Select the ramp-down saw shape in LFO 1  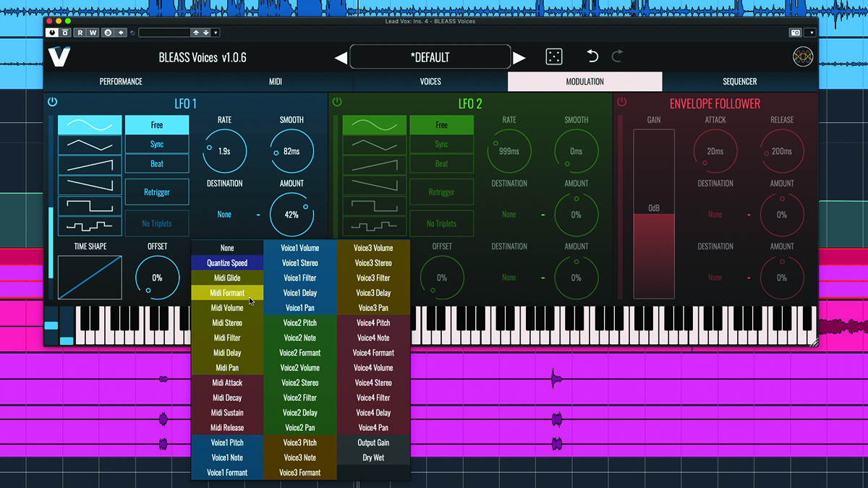90,185
